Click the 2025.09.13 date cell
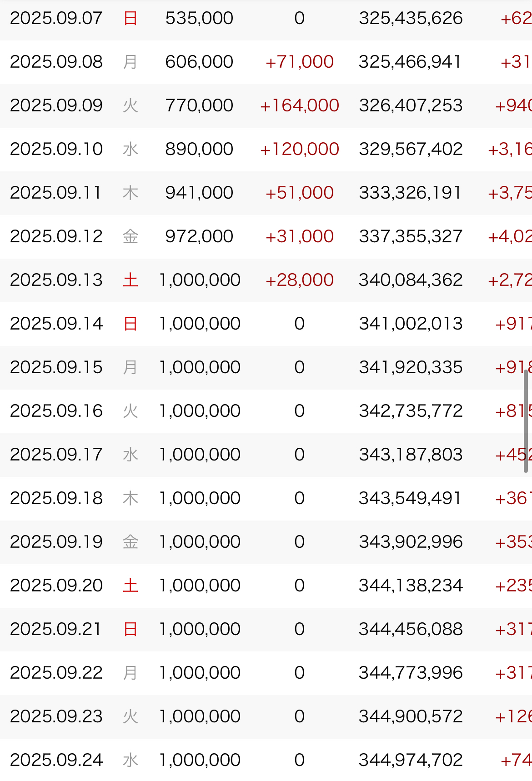 (56, 280)
